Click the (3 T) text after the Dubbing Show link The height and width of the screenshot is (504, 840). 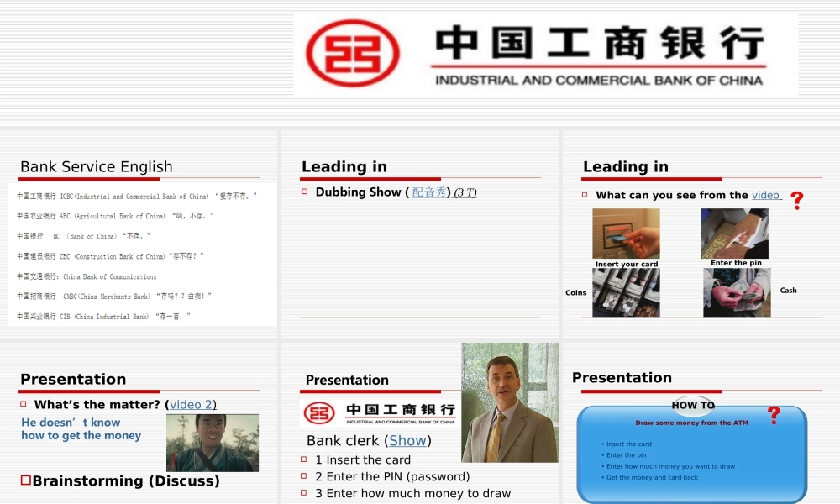(465, 192)
